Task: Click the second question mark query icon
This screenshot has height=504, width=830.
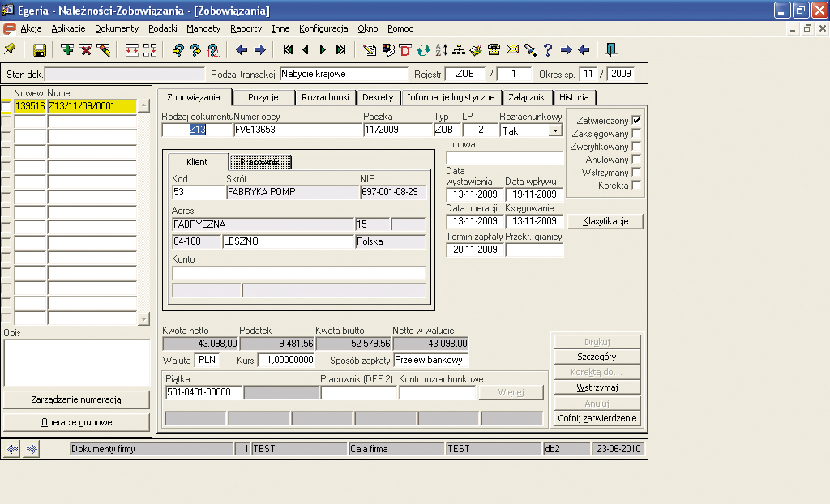Action: (195, 49)
